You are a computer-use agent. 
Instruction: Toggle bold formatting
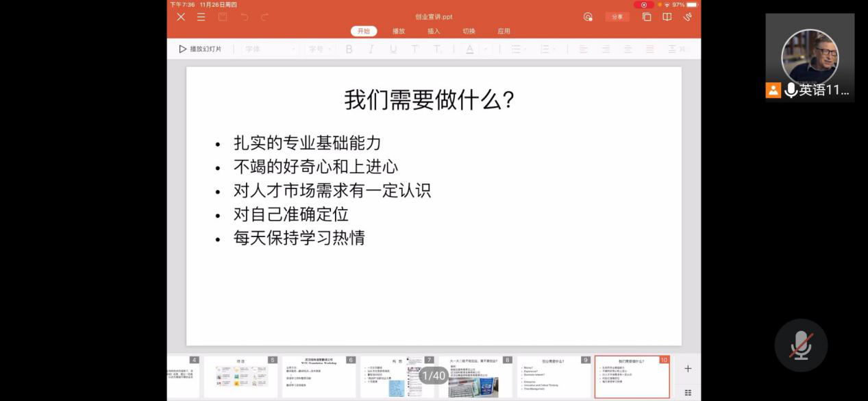pos(349,49)
